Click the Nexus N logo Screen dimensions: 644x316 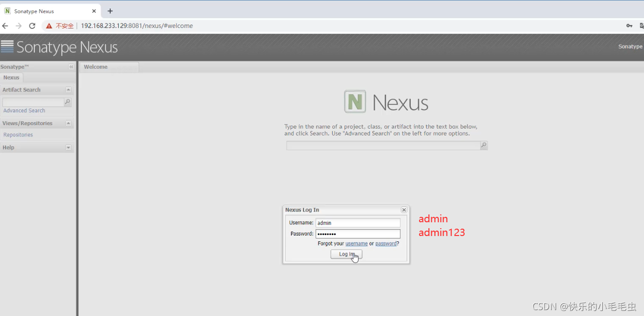(355, 102)
